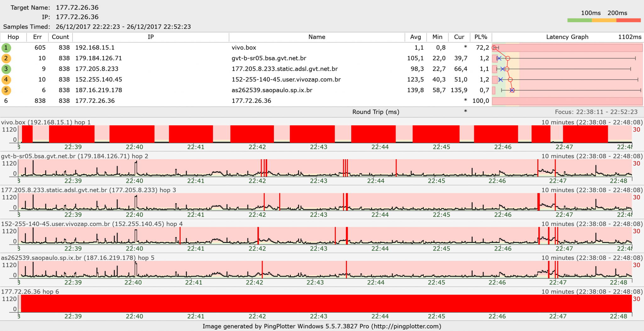The height and width of the screenshot is (331, 644).
Task: Click the vivo.box (192.168.15.1) hop 1 title
Action: (x=46, y=122)
